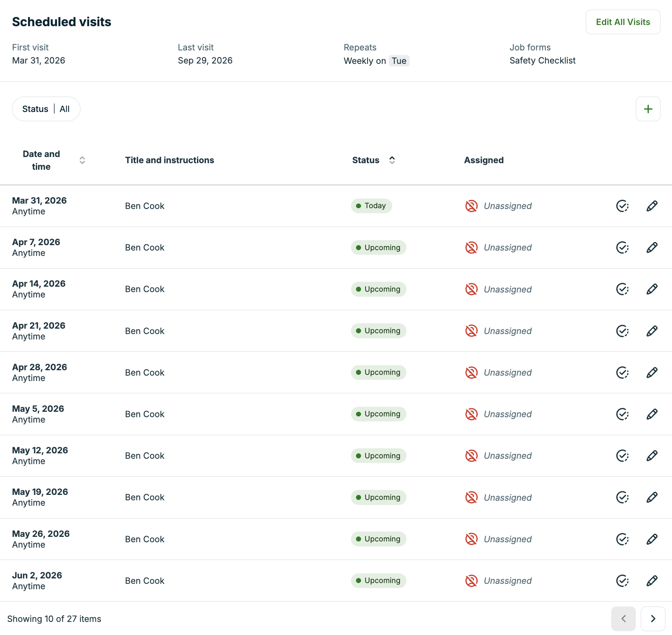Open the Apr 7, 2026 visit date
672x635 pixels.
coord(36,242)
